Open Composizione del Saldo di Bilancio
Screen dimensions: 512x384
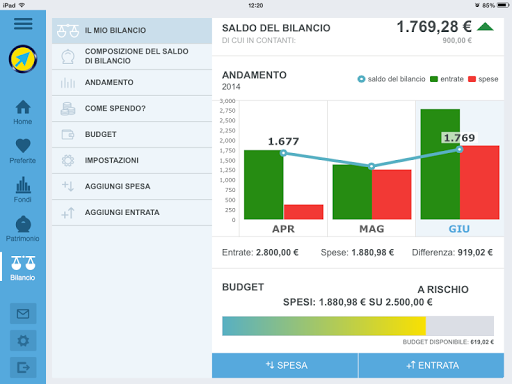coord(132,56)
